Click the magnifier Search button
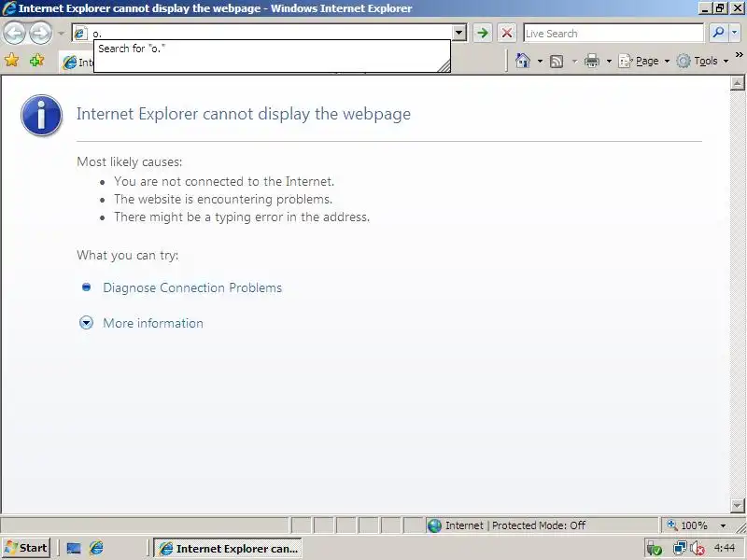The image size is (747, 560). click(x=717, y=33)
